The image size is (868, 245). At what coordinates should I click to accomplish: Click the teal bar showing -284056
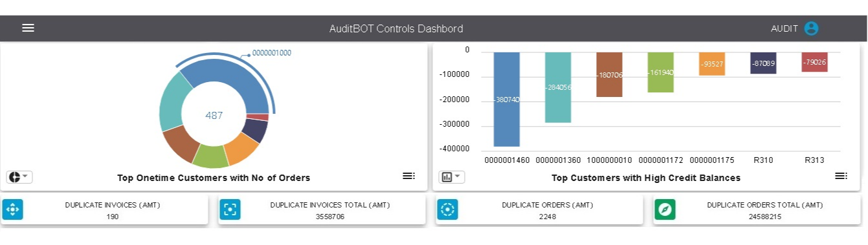click(x=558, y=87)
